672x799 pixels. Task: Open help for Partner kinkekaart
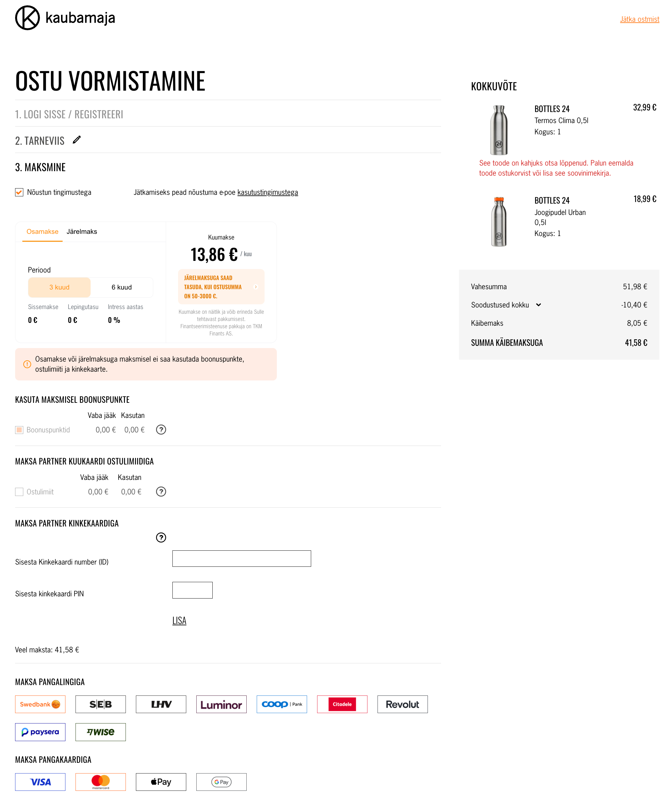click(x=161, y=537)
